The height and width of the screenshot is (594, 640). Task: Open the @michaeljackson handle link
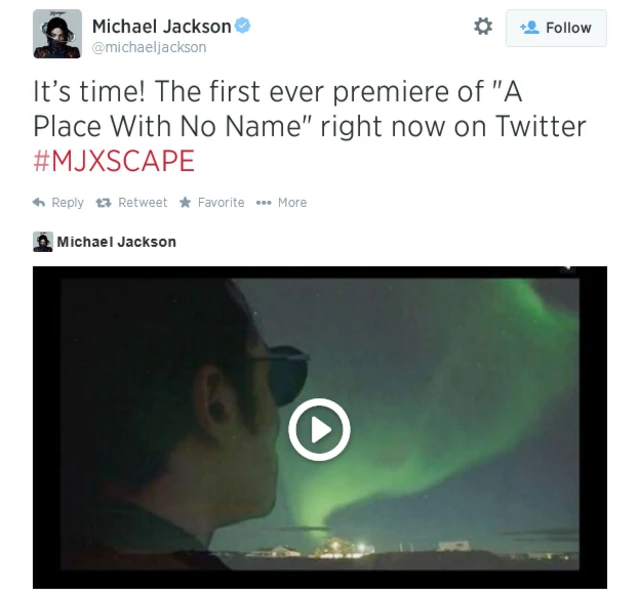[149, 47]
